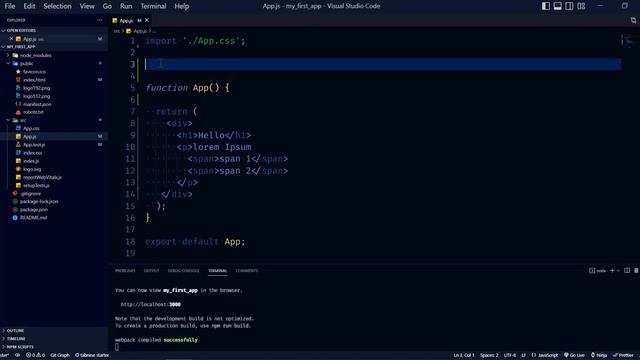Open setupTests.js file
The width and height of the screenshot is (640, 360).
pos(36,185)
